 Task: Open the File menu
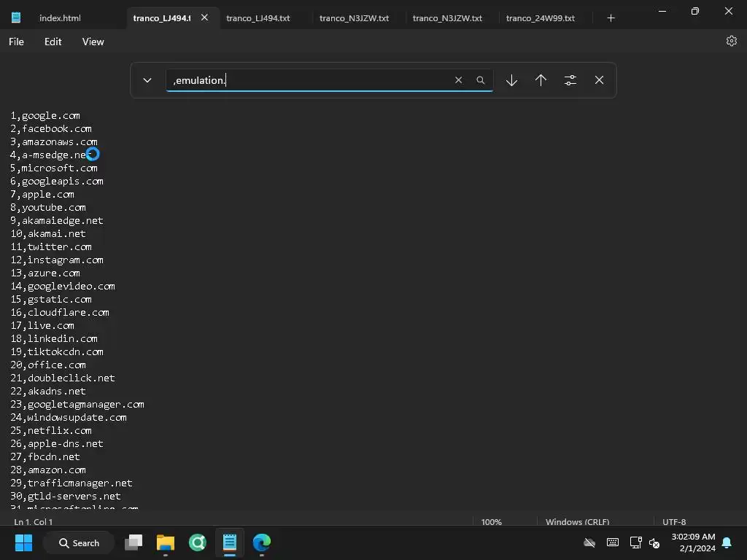[x=16, y=42]
